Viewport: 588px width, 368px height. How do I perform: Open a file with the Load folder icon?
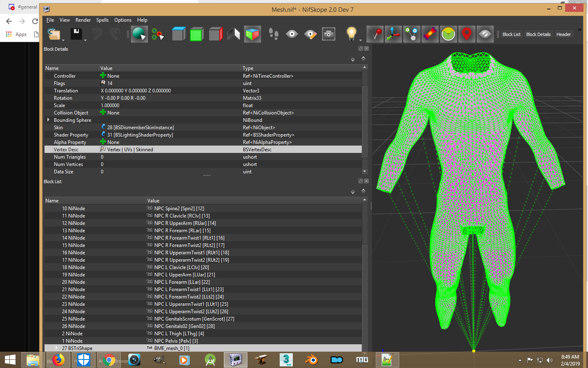click(x=53, y=34)
